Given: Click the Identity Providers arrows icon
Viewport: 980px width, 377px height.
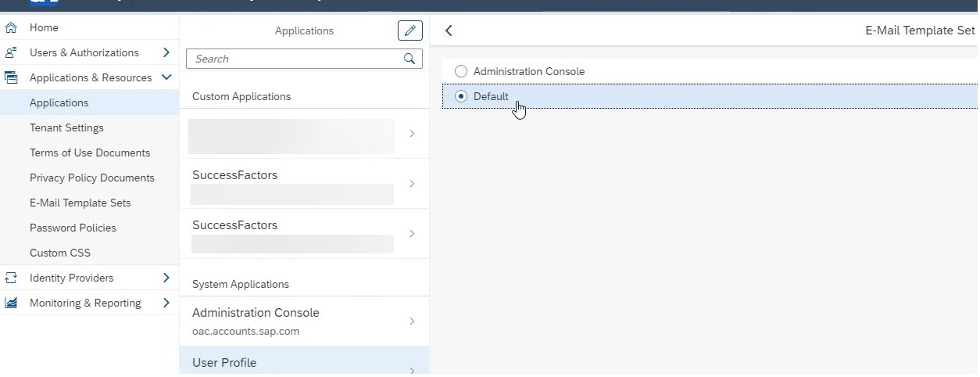Looking at the screenshot, I should coord(11,278).
